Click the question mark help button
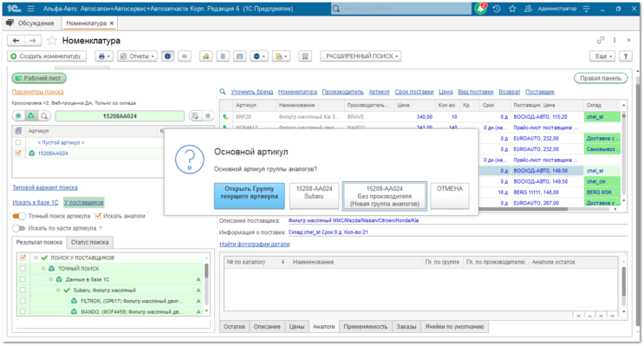Image resolution: width=644 pixels, height=346 pixels. (x=626, y=56)
